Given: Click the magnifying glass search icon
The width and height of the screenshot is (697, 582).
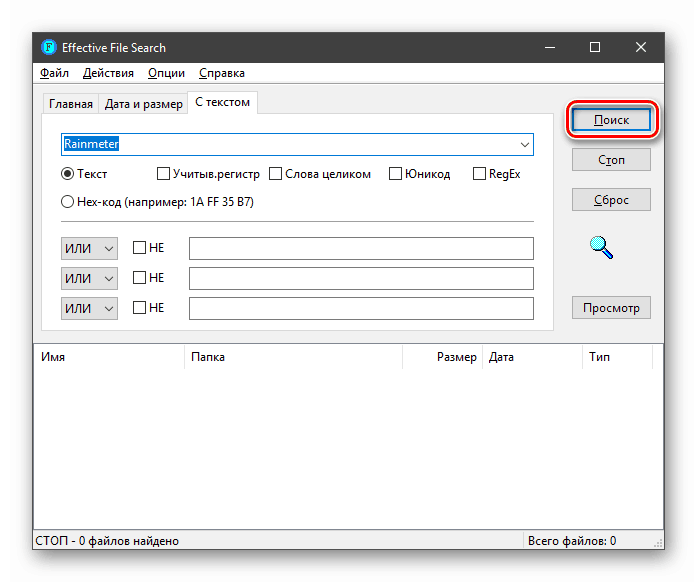Looking at the screenshot, I should [601, 247].
